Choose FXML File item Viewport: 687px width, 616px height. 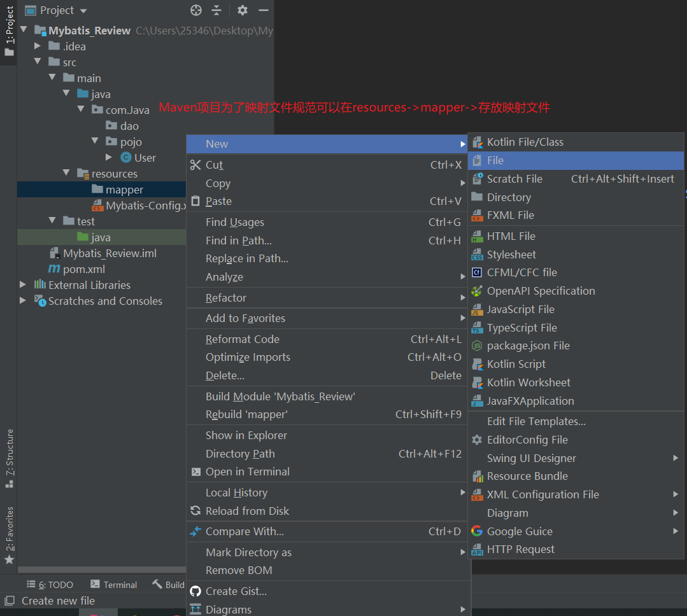coord(576,215)
